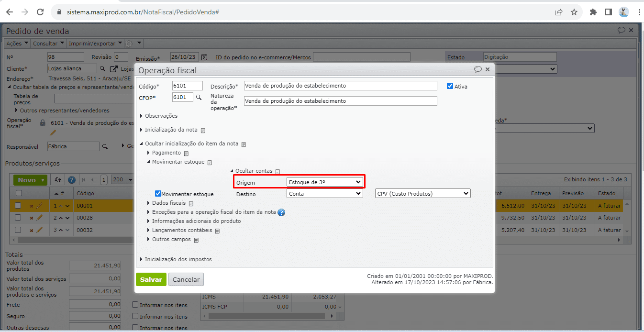Check the row checkbox for item 00028
644x332 pixels.
pyautogui.click(x=18, y=218)
